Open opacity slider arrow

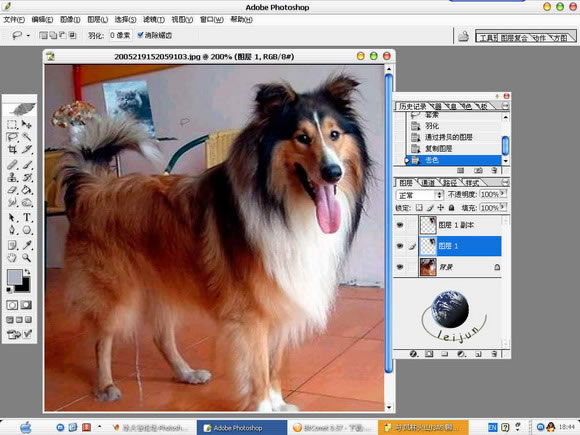pos(503,193)
